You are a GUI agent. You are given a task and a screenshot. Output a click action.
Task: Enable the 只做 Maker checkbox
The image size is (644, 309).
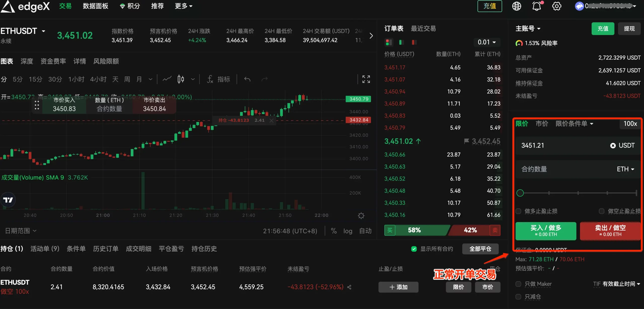click(x=518, y=284)
